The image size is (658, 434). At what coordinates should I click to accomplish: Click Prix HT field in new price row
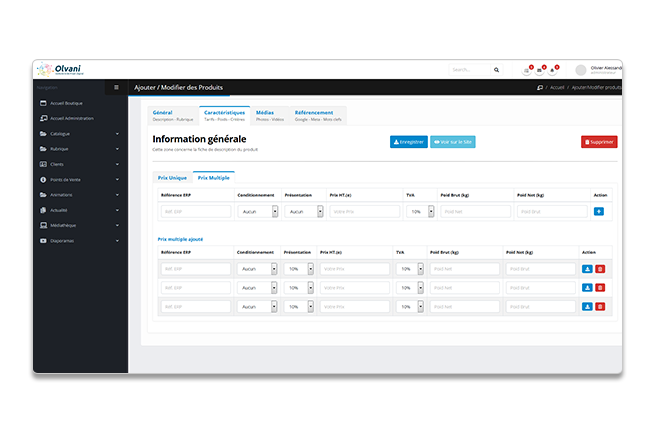tap(365, 212)
